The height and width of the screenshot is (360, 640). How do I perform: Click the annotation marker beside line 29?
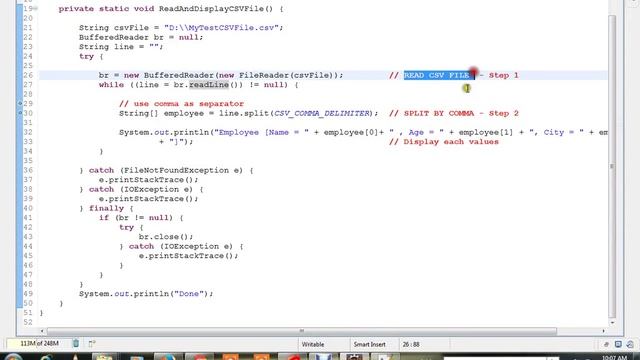20,104
